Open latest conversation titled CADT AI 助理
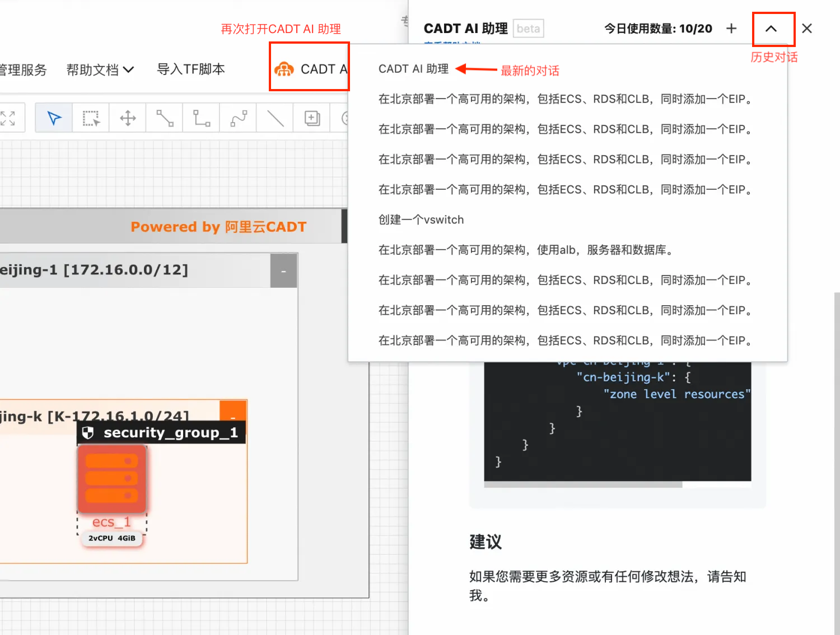Image resolution: width=840 pixels, height=635 pixels. pyautogui.click(x=413, y=69)
